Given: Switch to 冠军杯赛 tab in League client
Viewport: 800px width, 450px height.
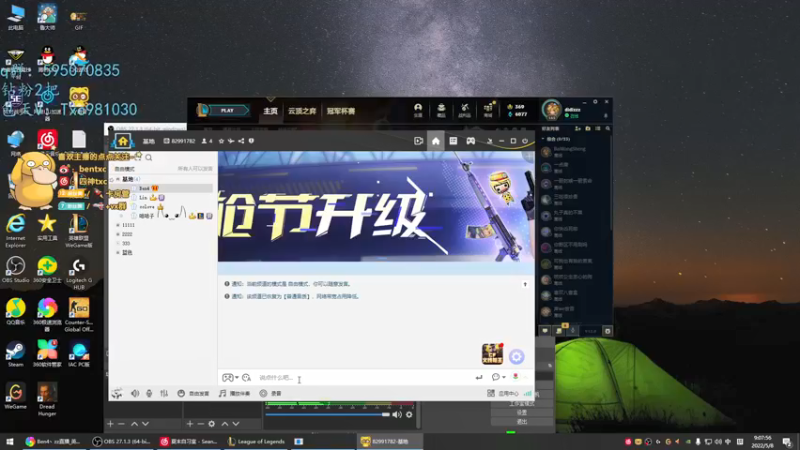Looking at the screenshot, I should point(341,111).
